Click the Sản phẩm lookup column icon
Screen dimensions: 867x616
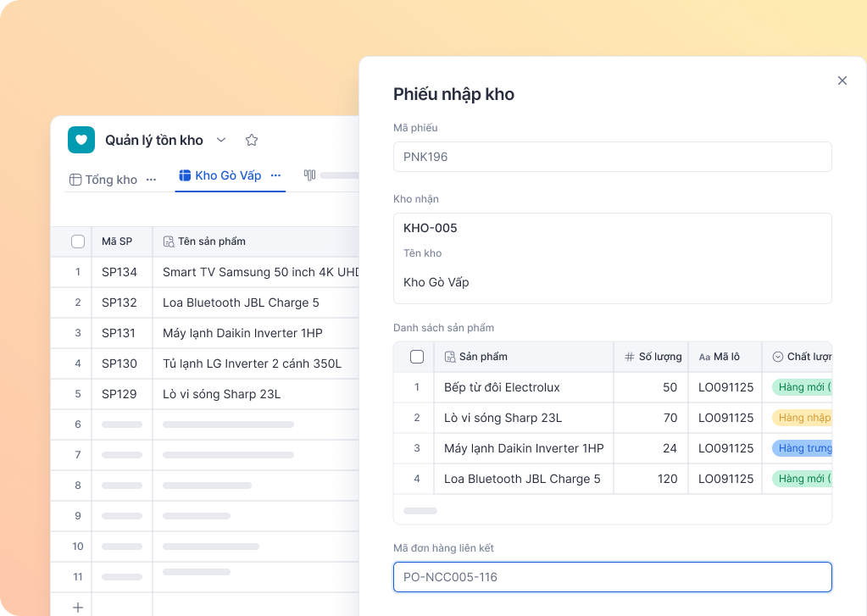tap(450, 357)
